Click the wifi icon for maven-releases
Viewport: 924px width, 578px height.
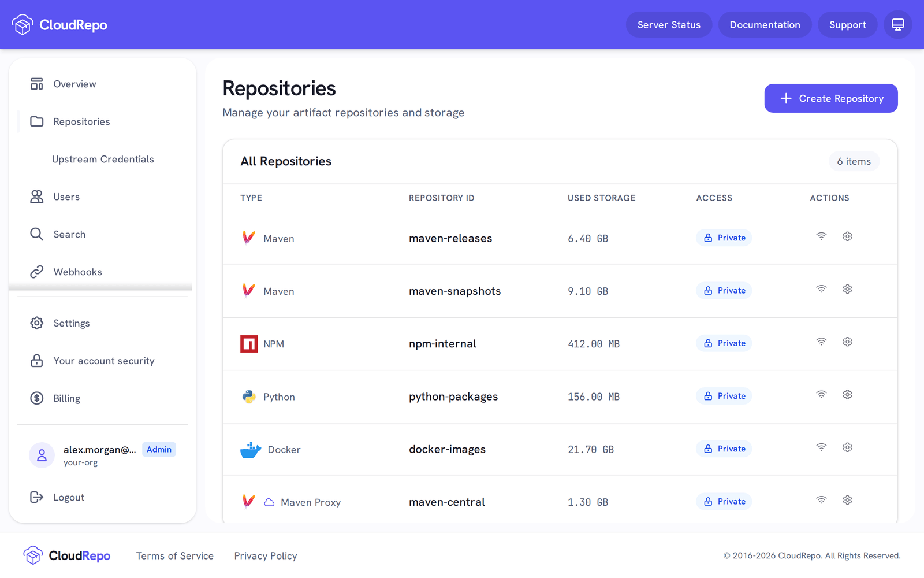pyautogui.click(x=821, y=236)
